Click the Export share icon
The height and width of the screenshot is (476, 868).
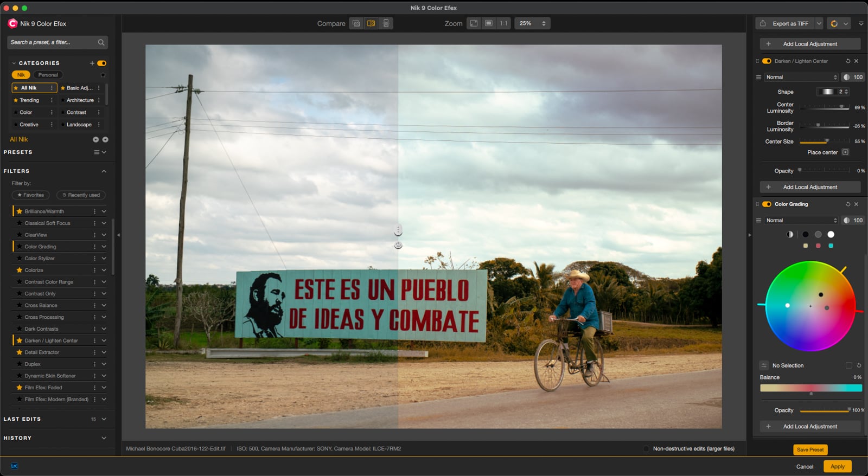tap(763, 23)
